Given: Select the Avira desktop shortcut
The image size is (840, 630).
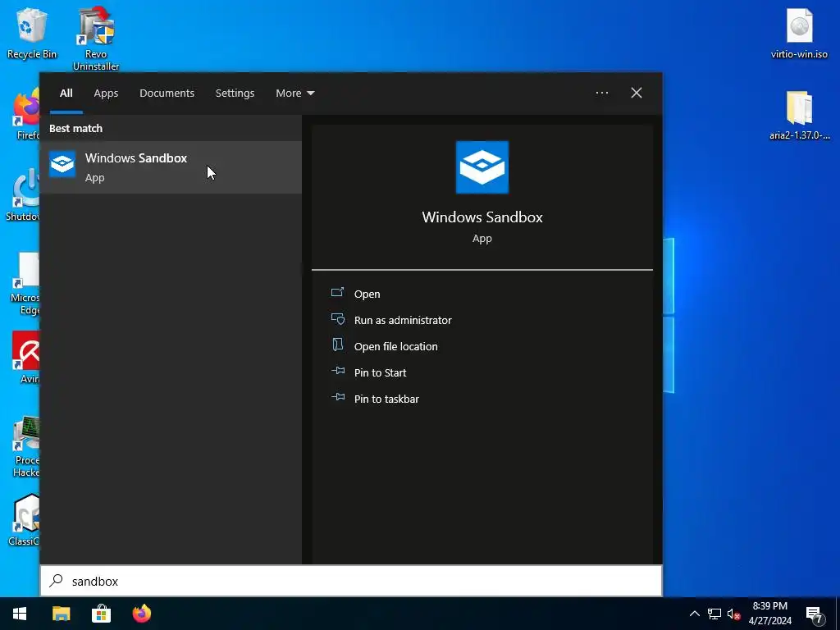Looking at the screenshot, I should coord(25,358).
